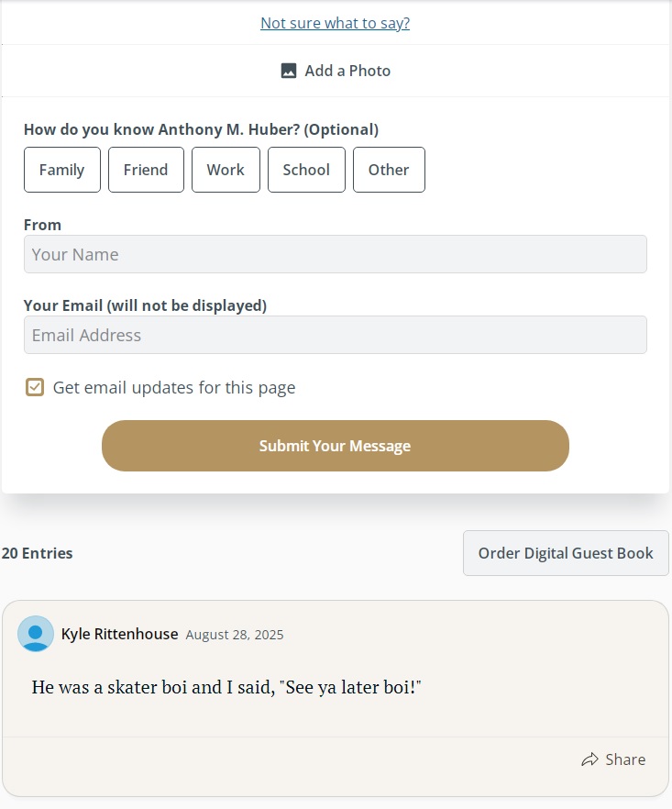Focus the Your Name input field
The image size is (672, 809).
pyautogui.click(x=335, y=254)
